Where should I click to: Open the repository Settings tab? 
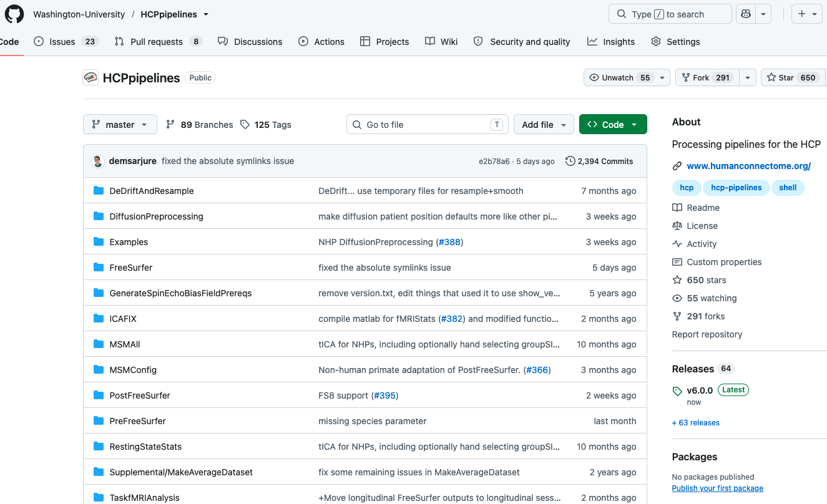point(675,42)
